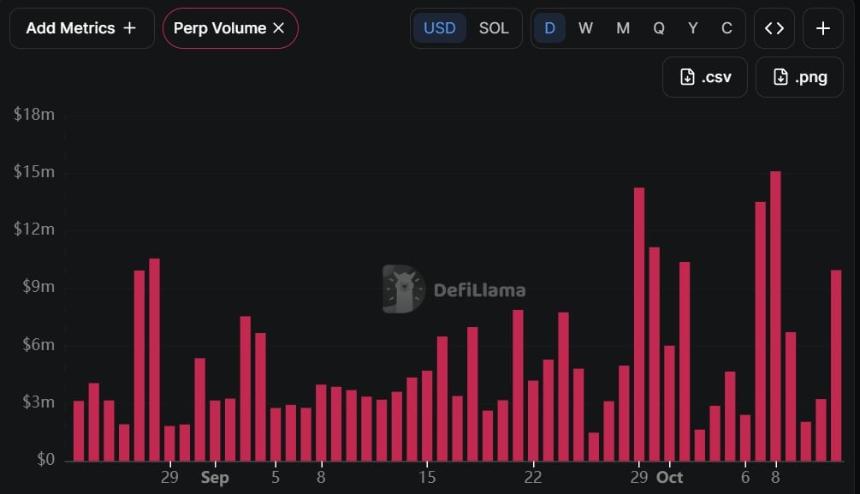Click the tallest bar on Oct 8
Image resolution: width=860 pixels, height=494 pixels.
[776, 316]
